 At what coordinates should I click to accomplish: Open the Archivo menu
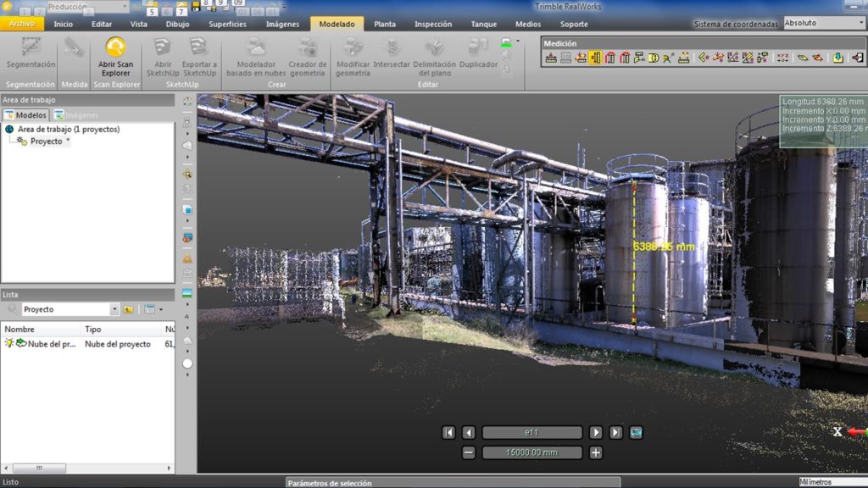pyautogui.click(x=21, y=24)
